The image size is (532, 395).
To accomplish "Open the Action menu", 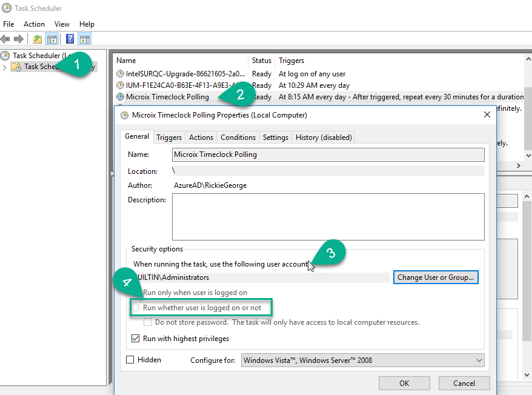I will (x=34, y=24).
